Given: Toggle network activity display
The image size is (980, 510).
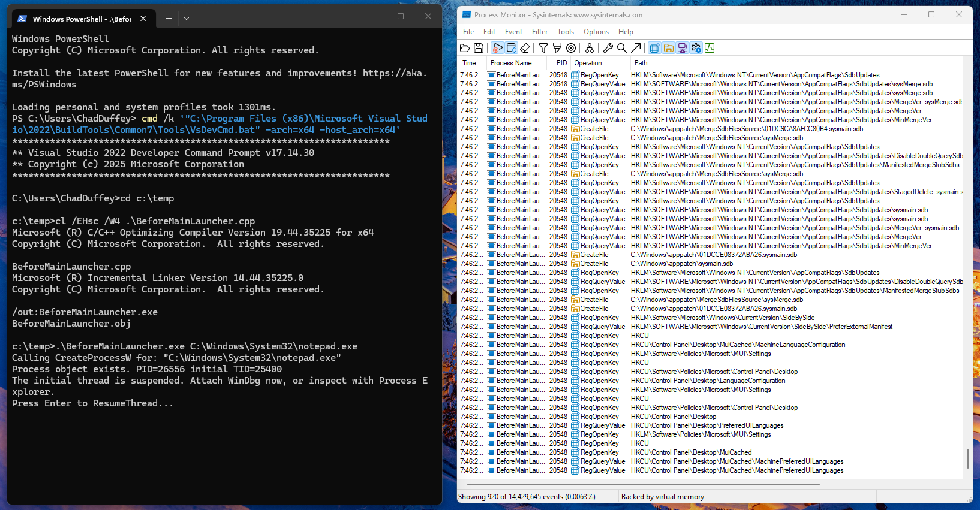Looking at the screenshot, I should coord(682,48).
